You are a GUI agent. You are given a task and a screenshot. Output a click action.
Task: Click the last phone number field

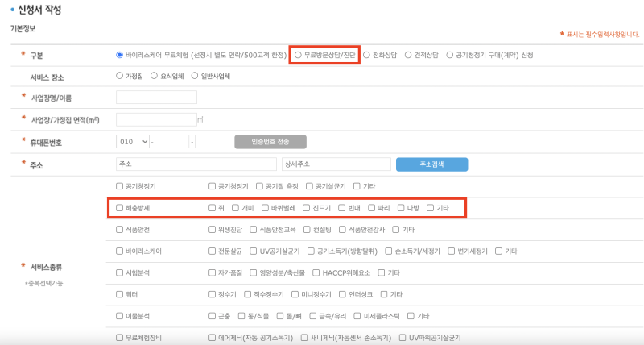point(212,141)
